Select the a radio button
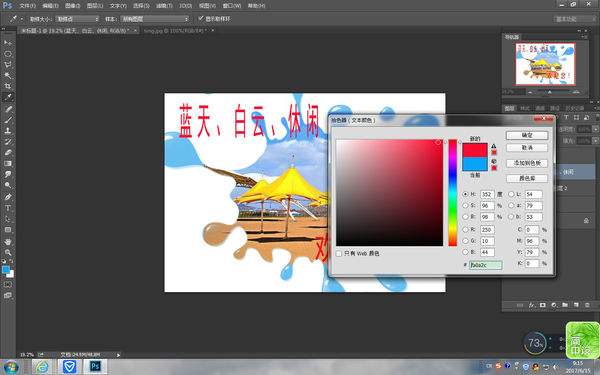The height and width of the screenshot is (375, 600). tap(511, 205)
